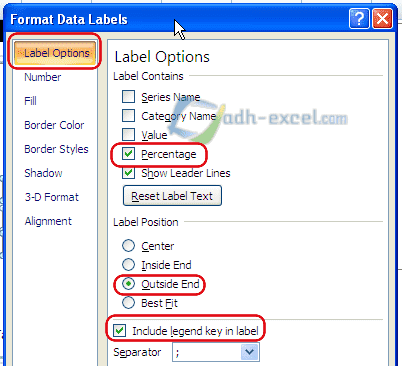
Task: Toggle Show Leader Lines checkbox
Action: click(x=128, y=173)
